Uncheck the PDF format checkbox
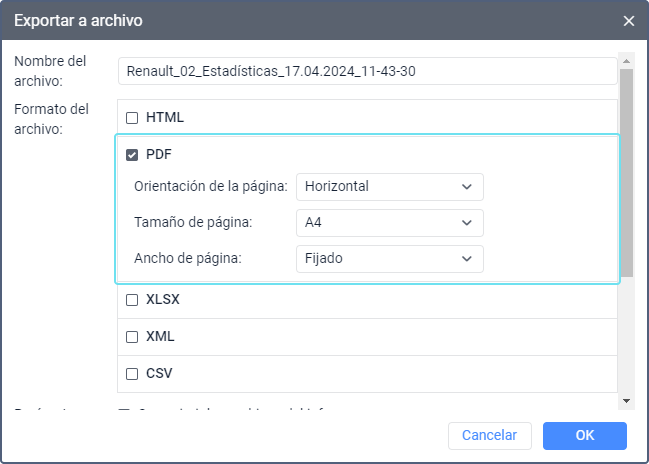Image resolution: width=649 pixels, height=464 pixels. pos(132,155)
